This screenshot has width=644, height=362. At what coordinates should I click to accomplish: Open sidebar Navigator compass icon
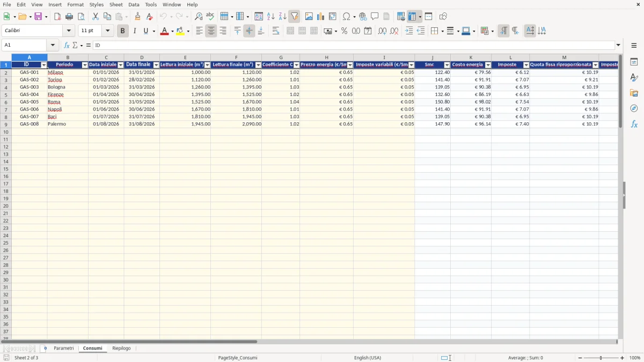[x=634, y=108]
